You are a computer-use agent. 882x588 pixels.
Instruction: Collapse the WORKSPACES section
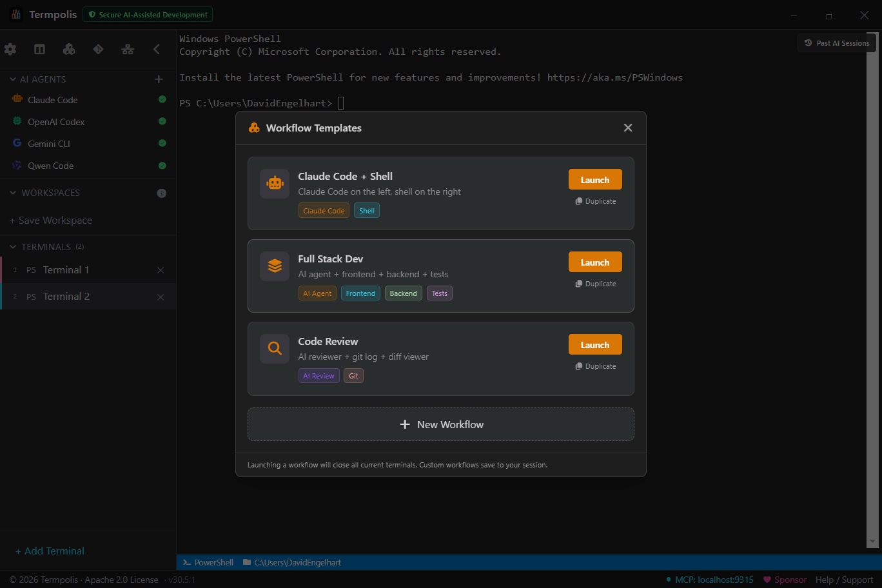pyautogui.click(x=13, y=193)
